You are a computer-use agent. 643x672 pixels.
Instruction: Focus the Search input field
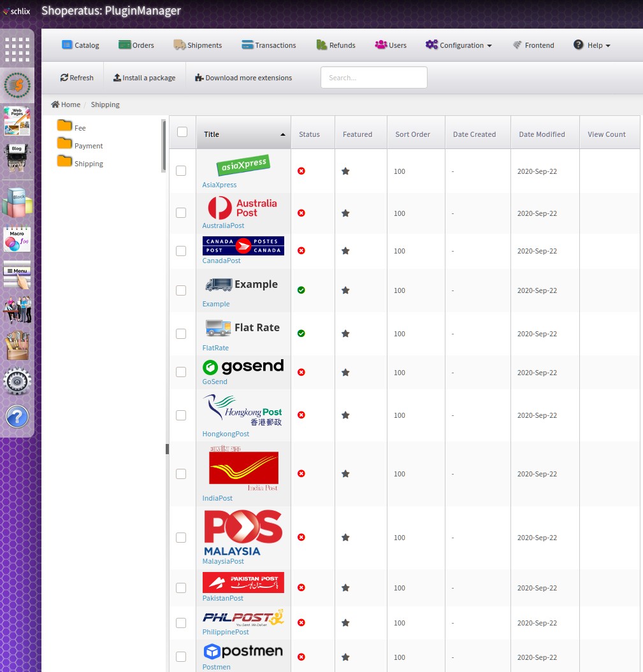tap(374, 78)
